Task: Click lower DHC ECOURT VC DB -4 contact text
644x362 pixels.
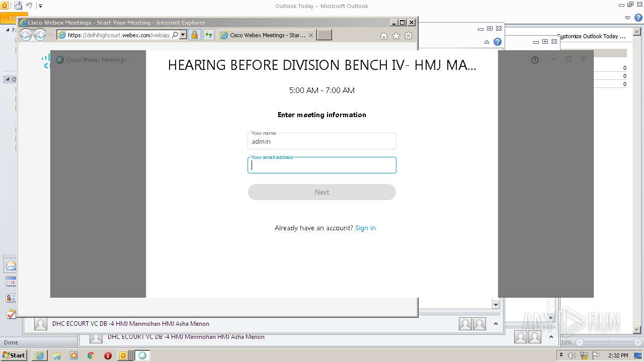Action: tap(186, 337)
